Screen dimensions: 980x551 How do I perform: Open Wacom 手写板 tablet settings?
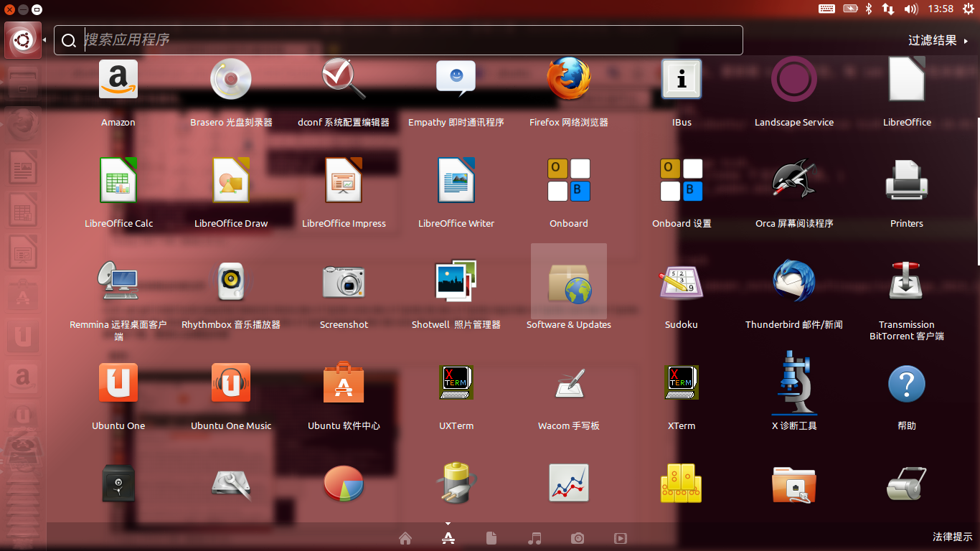pos(569,382)
